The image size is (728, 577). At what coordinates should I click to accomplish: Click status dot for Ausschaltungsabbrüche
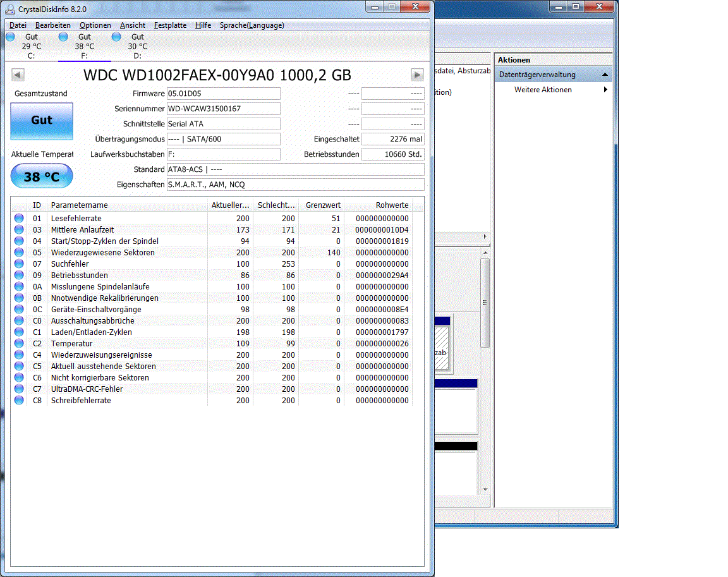19,320
